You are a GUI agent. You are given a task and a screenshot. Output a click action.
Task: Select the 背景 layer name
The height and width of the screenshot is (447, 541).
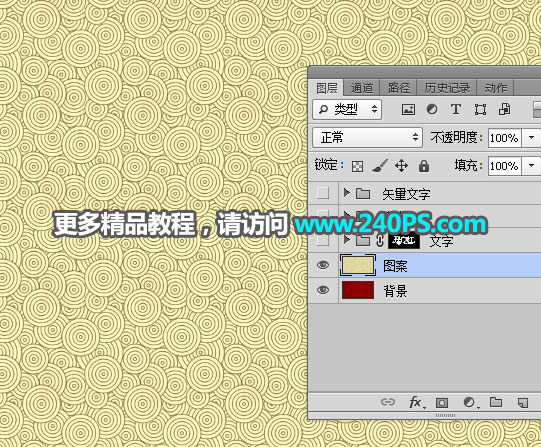pos(395,291)
